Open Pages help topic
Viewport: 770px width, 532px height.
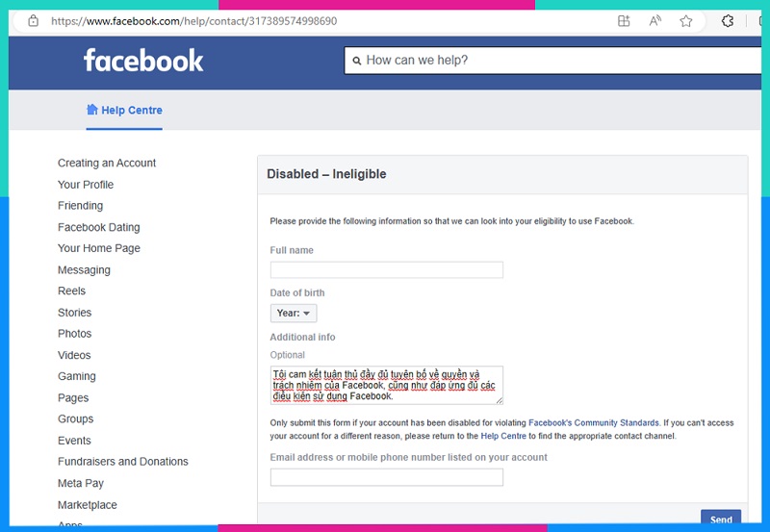tap(73, 397)
